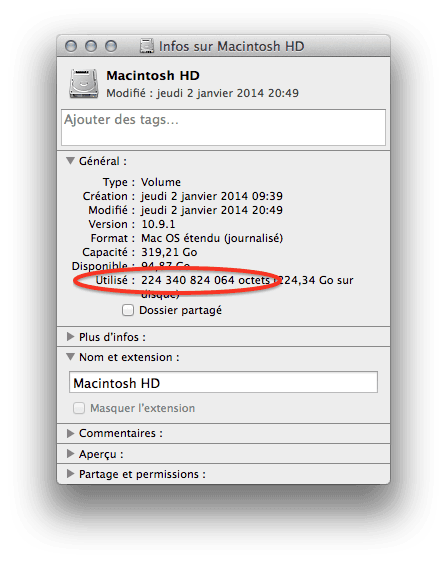
Task: Expand Partage et permissions section
Action: click(x=70, y=474)
